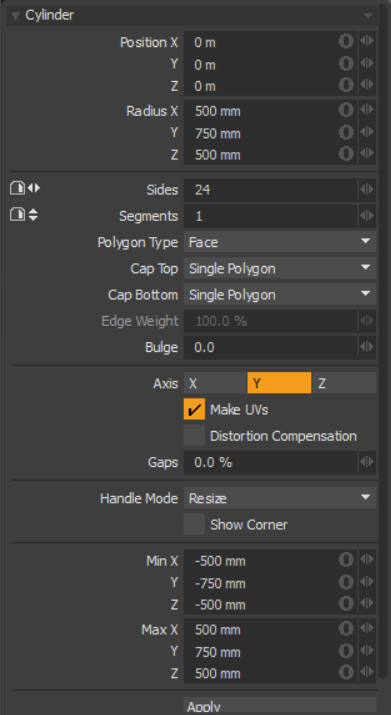Set Axis to X

[x=215, y=383]
